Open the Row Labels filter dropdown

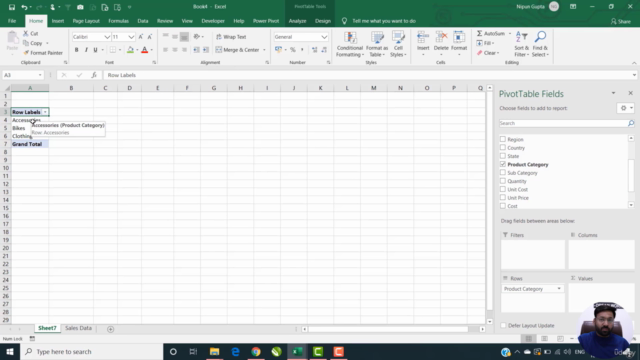point(45,112)
